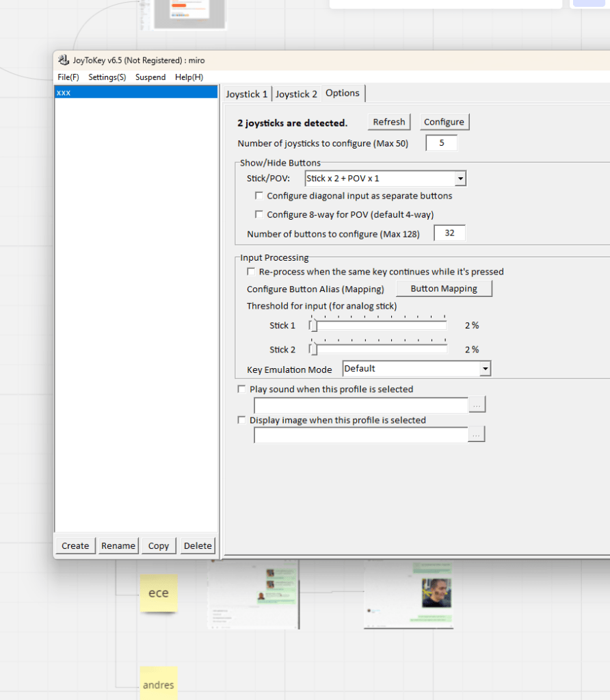This screenshot has width=610, height=700.
Task: Open the File(F) menu
Action: [68, 77]
